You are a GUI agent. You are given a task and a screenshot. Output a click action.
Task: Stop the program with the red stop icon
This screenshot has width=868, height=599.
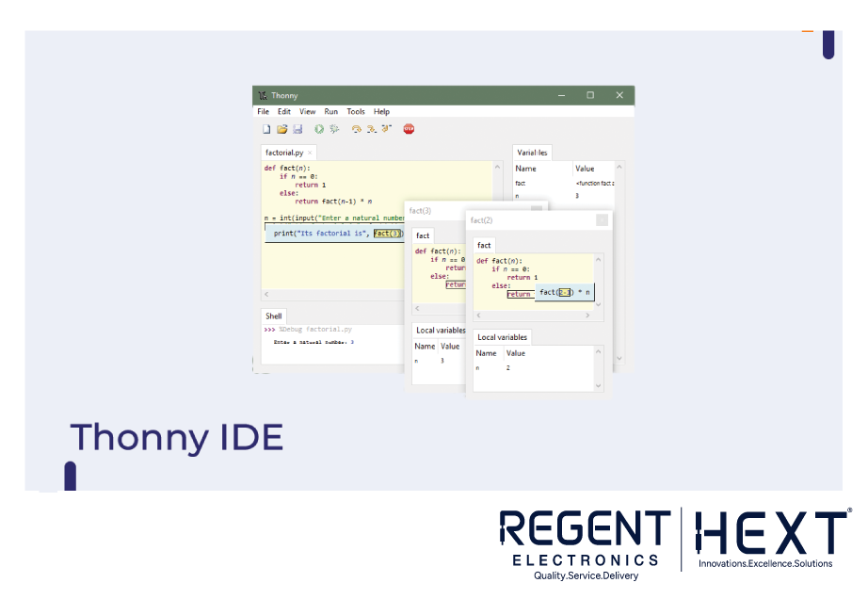pyautogui.click(x=410, y=129)
